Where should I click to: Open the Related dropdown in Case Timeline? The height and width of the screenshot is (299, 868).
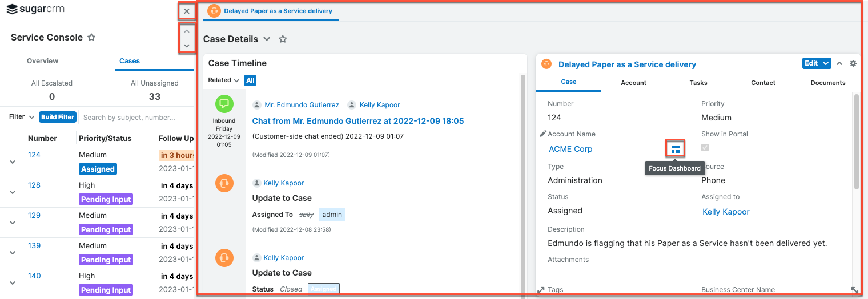tap(224, 80)
